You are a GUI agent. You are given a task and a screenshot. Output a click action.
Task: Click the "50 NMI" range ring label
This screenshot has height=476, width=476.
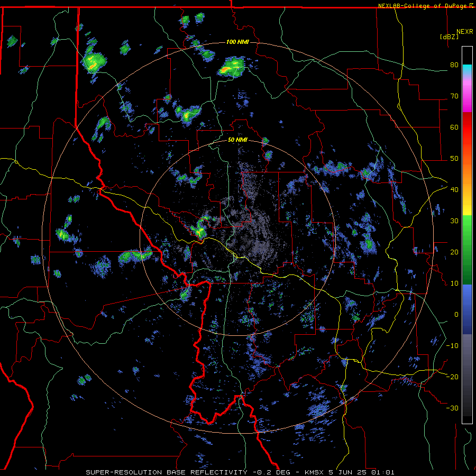click(x=237, y=140)
